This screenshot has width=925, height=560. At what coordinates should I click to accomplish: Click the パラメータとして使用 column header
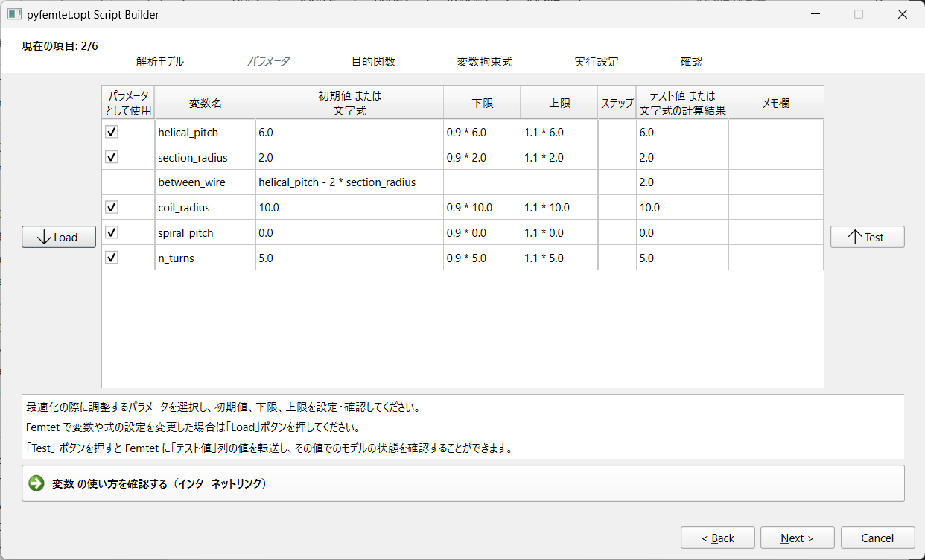(x=128, y=103)
